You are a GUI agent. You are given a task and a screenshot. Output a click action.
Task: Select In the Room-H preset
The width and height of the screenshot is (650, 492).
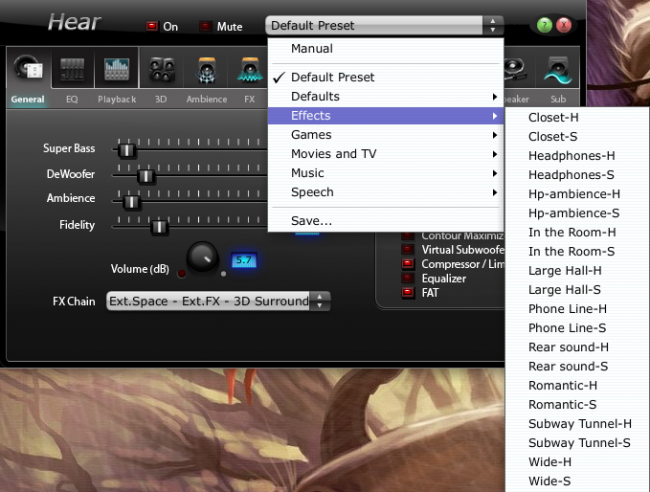click(x=577, y=233)
